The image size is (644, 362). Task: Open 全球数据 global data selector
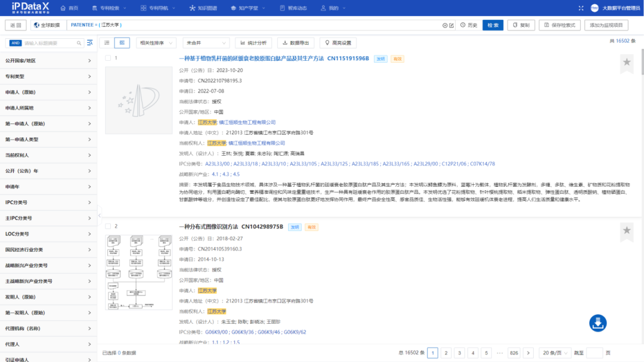click(47, 25)
